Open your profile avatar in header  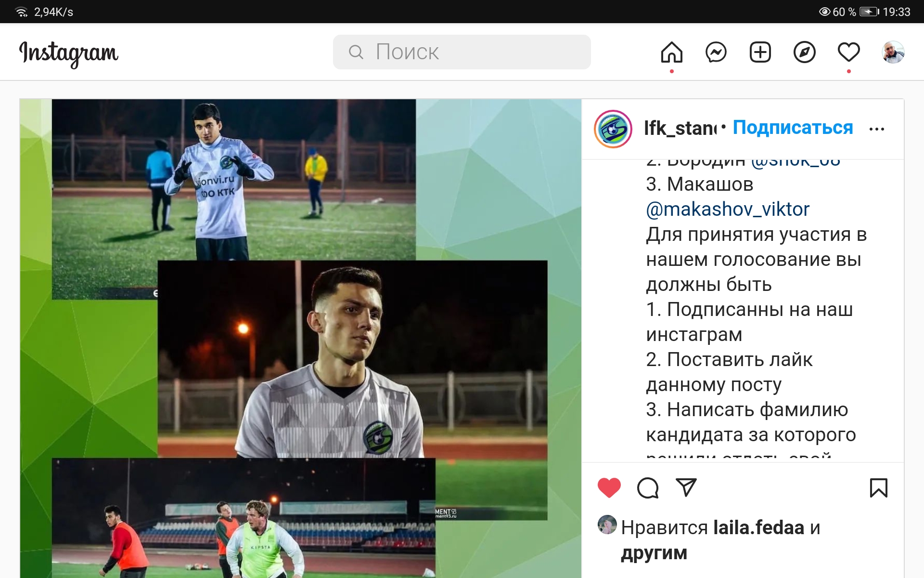(893, 52)
